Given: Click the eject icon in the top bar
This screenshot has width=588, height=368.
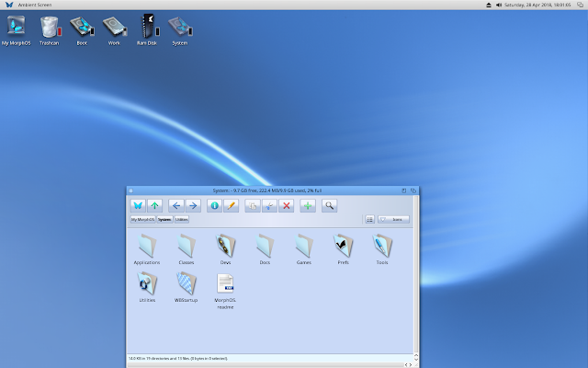Looking at the screenshot, I should pos(489,5).
